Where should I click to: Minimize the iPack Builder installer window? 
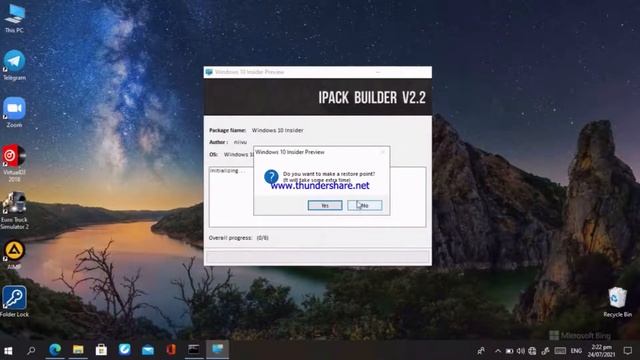378,72
